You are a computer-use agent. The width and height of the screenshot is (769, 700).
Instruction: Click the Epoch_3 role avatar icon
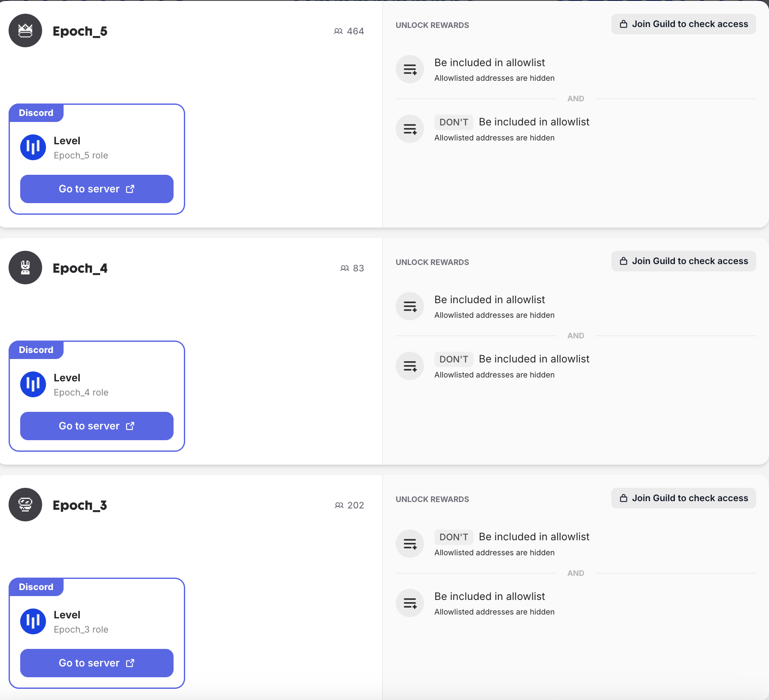click(25, 505)
